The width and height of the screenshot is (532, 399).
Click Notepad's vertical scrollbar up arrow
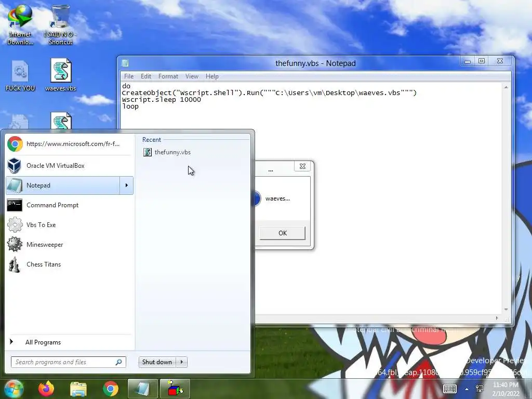click(x=506, y=87)
